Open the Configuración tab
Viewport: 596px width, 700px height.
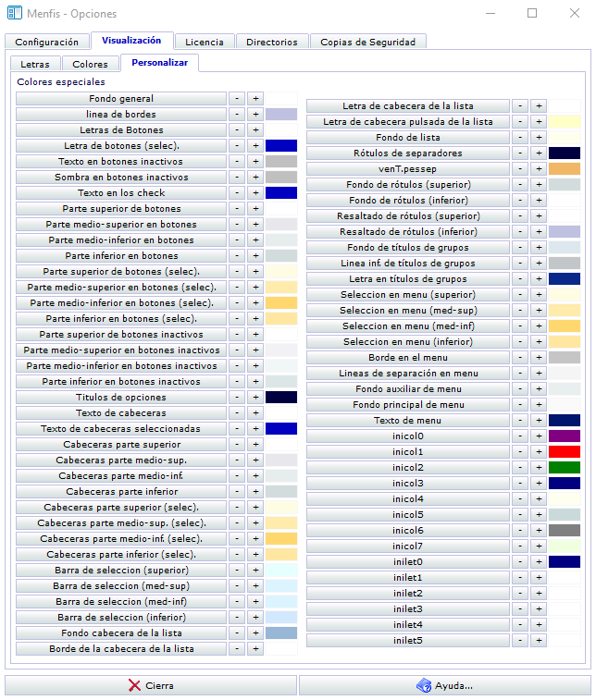point(47,42)
